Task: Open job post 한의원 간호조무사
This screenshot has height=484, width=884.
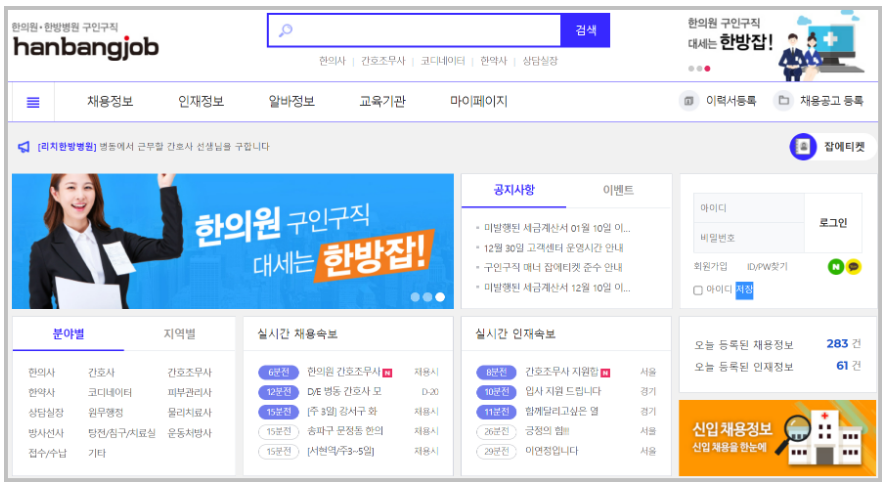Action: pos(344,372)
